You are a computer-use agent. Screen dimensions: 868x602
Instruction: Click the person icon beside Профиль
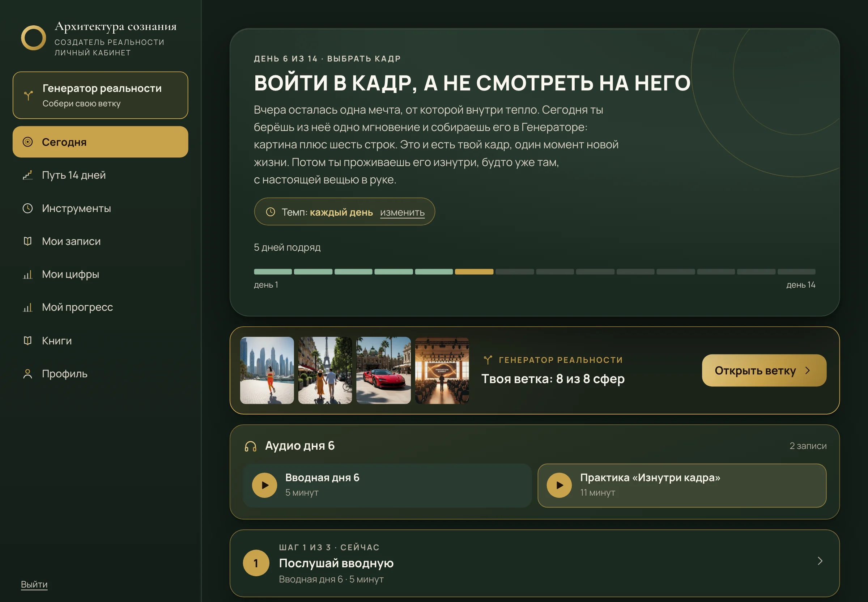[27, 374]
